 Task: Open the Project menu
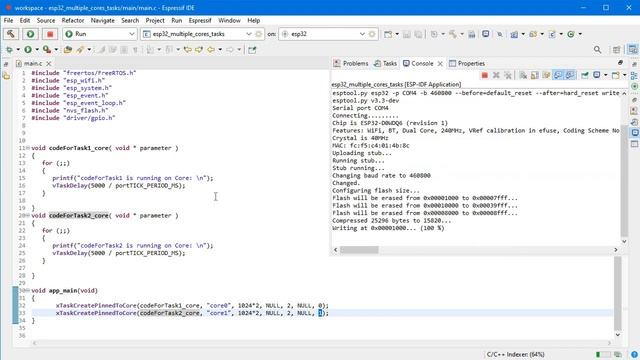pyautogui.click(x=155, y=20)
